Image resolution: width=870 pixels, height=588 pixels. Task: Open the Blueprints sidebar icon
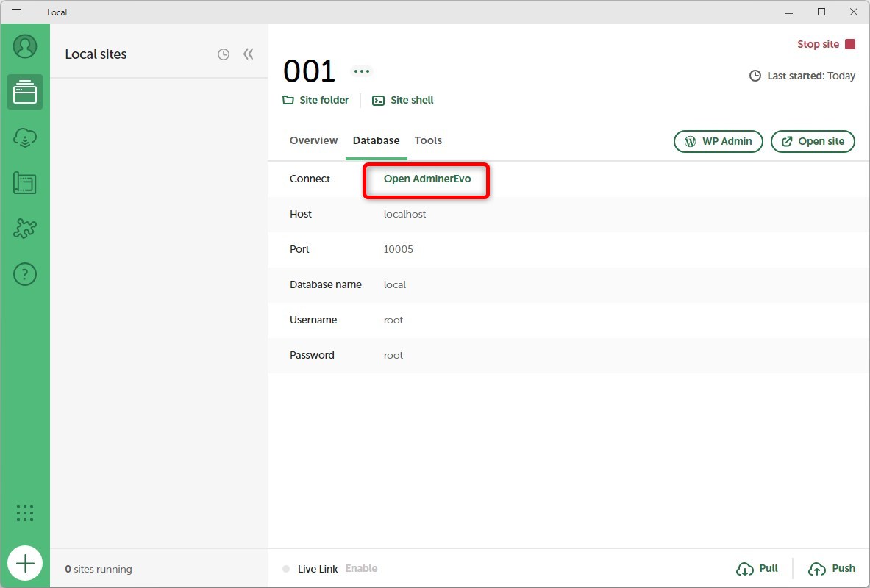pos(25,182)
